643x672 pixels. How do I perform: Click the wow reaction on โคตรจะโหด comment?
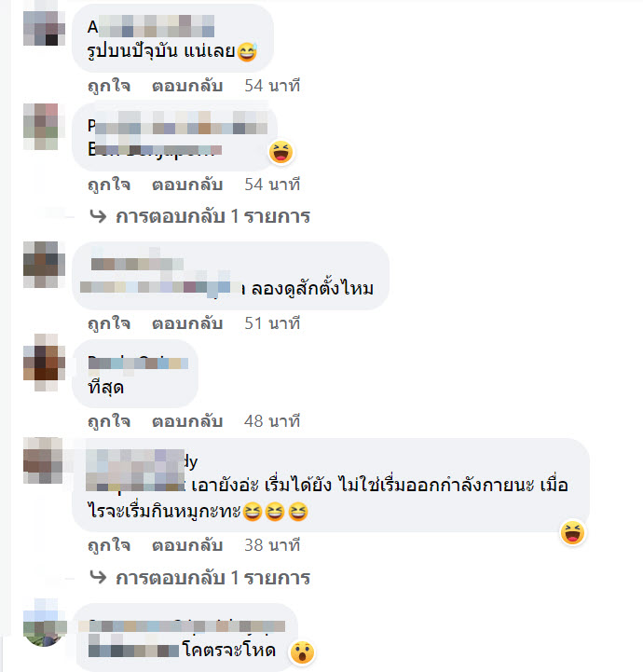[x=303, y=652]
